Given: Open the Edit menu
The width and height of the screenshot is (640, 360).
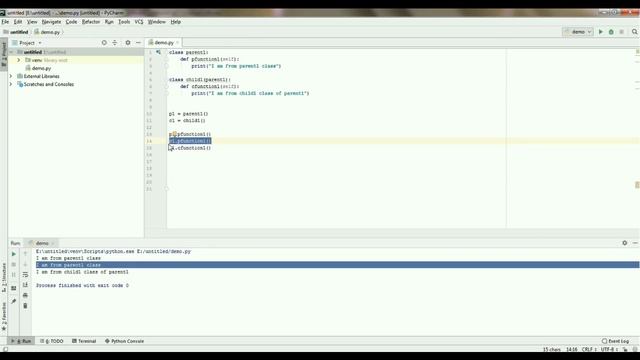Looking at the screenshot, I should click(x=18, y=22).
